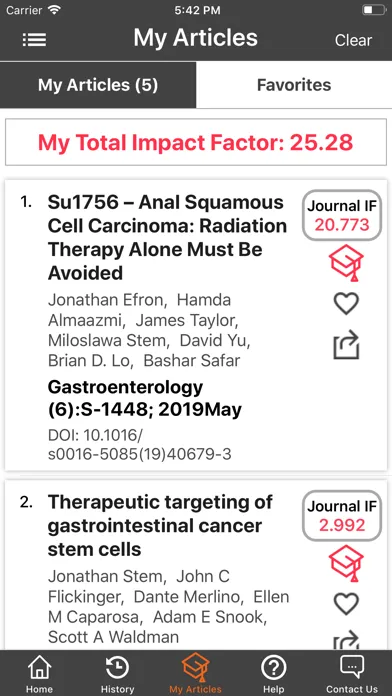
Task: Tap the My Total Impact Factor banner
Action: pyautogui.click(x=196, y=142)
